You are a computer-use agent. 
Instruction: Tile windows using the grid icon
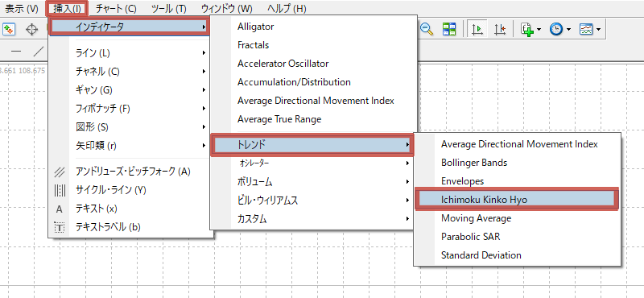tap(449, 29)
